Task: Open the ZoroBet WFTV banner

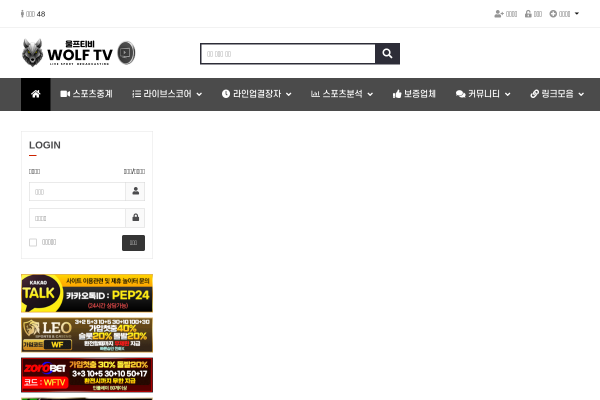Action: point(87,375)
